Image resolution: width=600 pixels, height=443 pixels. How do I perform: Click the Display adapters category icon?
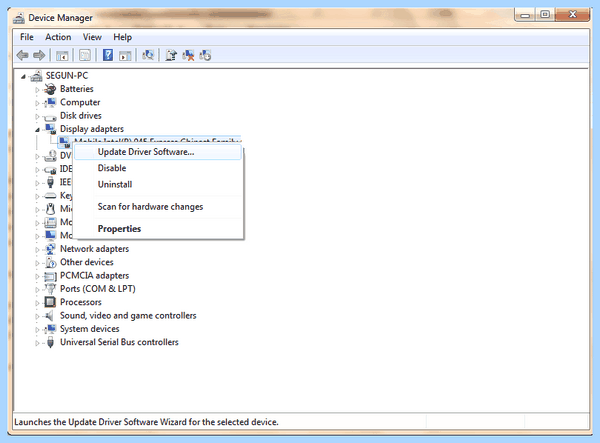[50, 129]
